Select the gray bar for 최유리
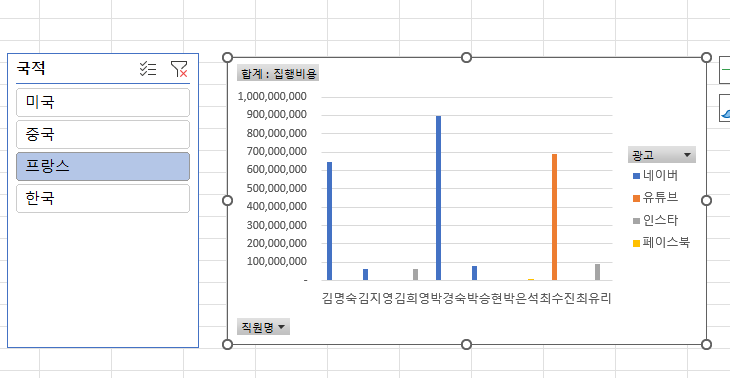The image size is (730, 378). 597,272
